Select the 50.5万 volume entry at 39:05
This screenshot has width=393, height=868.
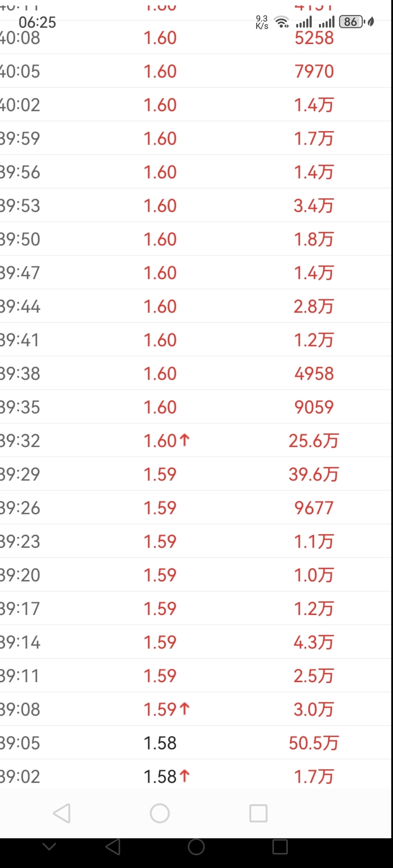point(314,743)
